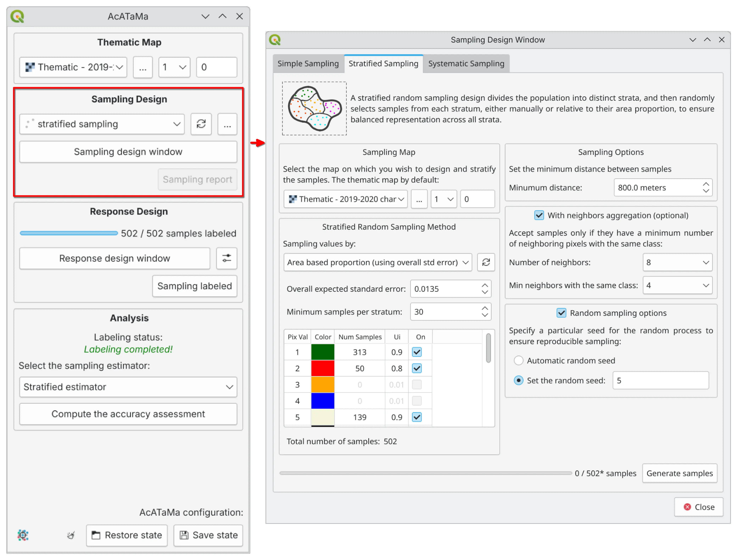This screenshot has width=738, height=560.
Task: Click the sampling design reload icon
Action: click(x=201, y=124)
